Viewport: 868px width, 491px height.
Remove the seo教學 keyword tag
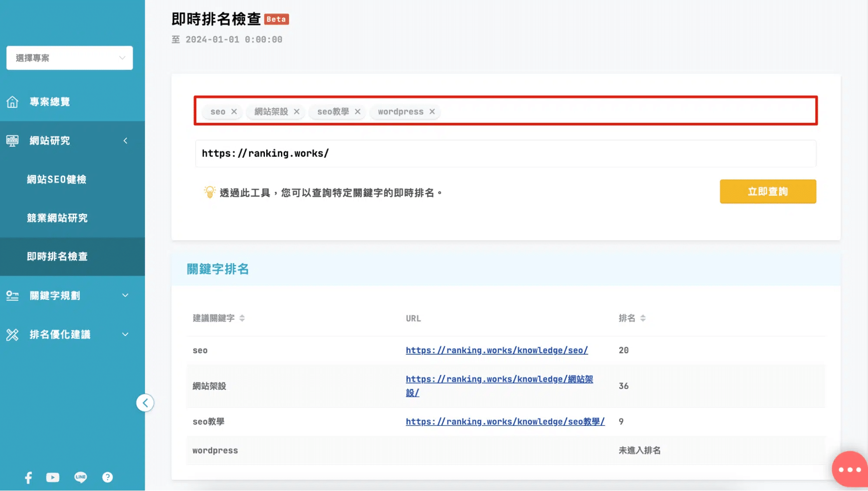coord(357,112)
